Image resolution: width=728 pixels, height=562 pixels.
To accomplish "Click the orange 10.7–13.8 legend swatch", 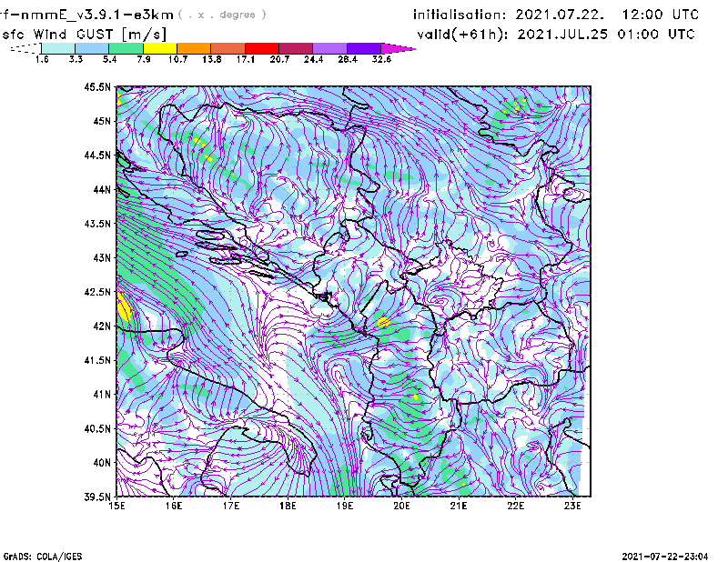I will click(x=194, y=48).
